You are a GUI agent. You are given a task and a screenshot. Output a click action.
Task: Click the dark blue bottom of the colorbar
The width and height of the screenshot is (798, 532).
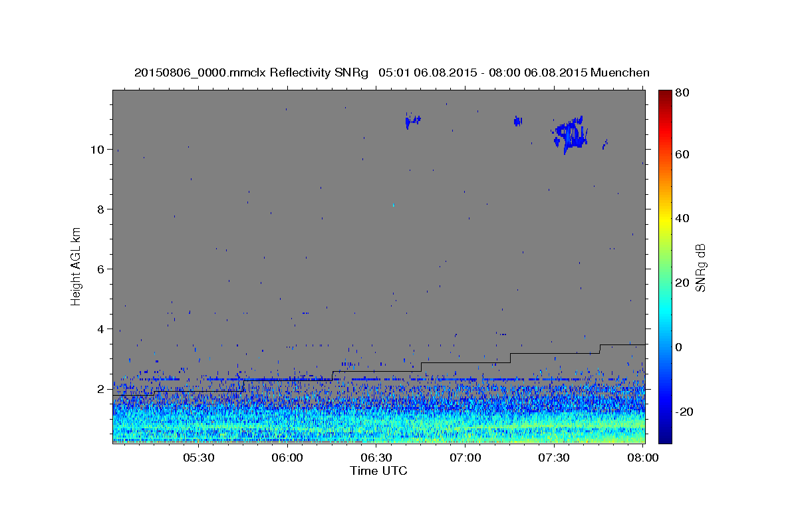coord(665,436)
